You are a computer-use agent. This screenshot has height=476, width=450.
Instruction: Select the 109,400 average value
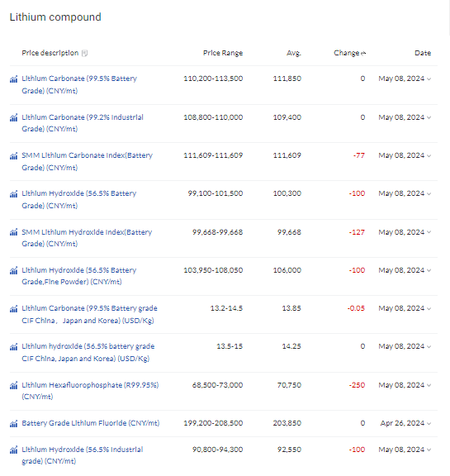click(287, 117)
